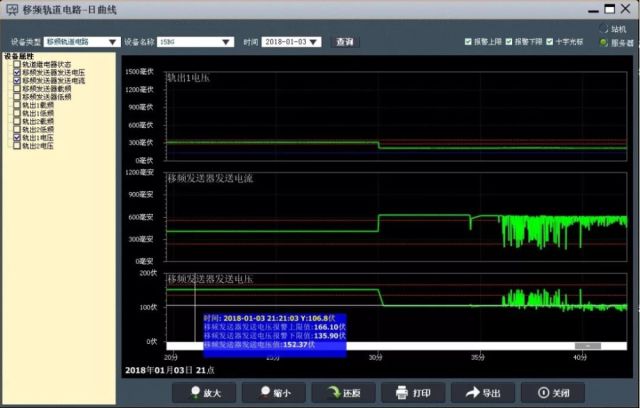
Task: Click the 站机 status indicator icon
Action: [603, 29]
